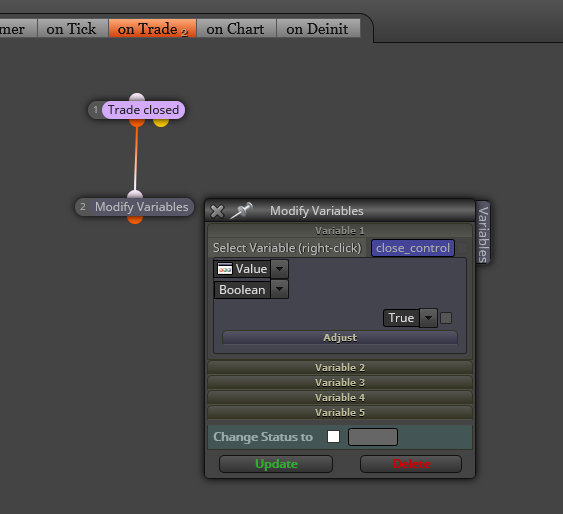
Task: Open the True value dropdown
Action: point(428,318)
